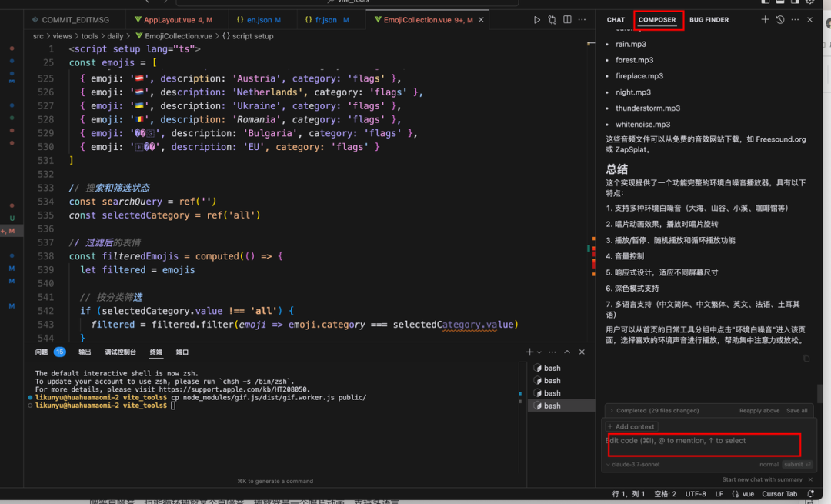Image resolution: width=831 pixels, height=504 pixels.
Task: Open the views breadcrumb dropdown
Action: click(x=62, y=36)
